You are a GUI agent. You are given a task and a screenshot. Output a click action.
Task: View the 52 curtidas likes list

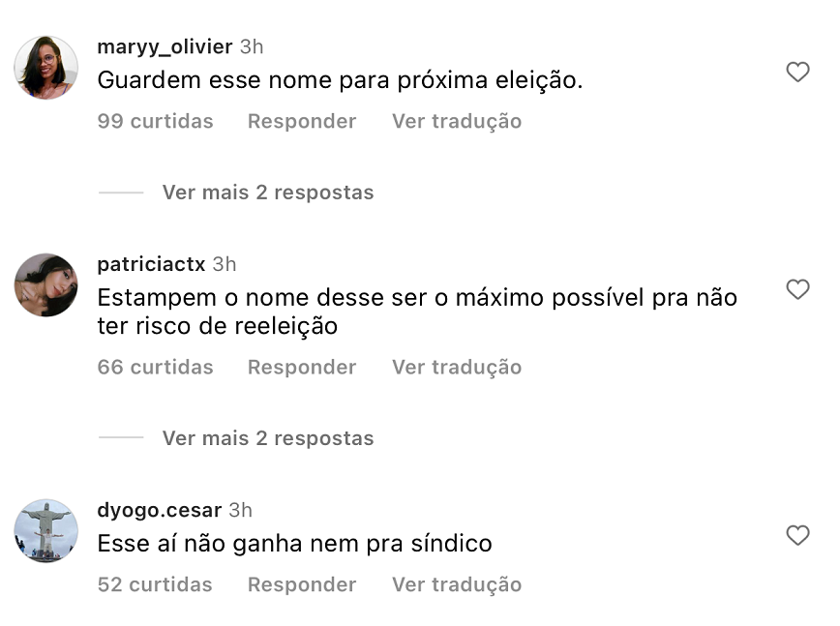(156, 584)
